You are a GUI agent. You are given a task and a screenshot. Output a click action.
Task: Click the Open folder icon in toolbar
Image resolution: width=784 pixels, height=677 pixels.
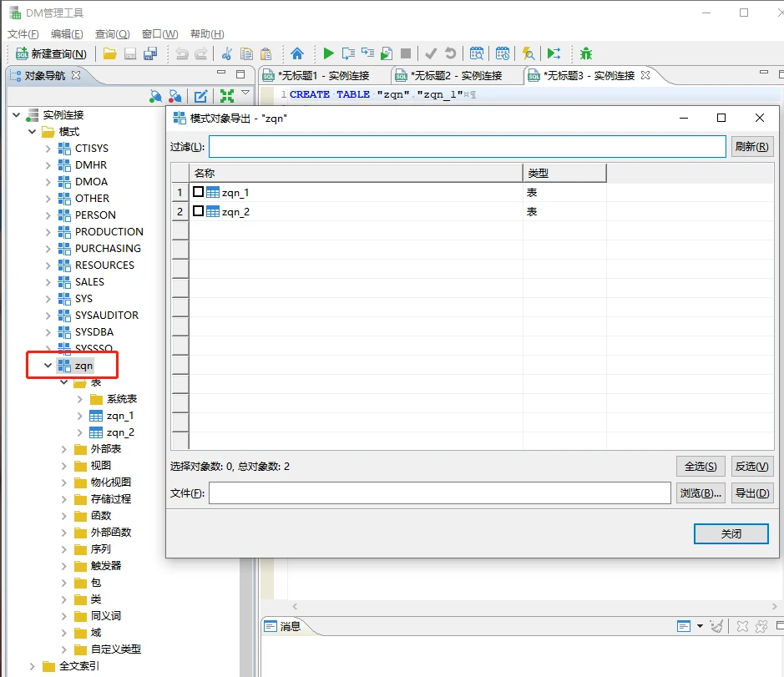coord(110,53)
